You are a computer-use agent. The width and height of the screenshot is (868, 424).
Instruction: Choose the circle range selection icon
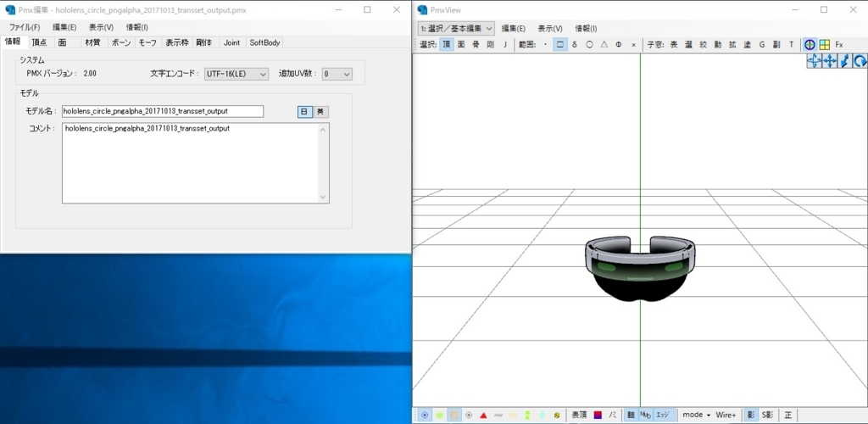(x=590, y=45)
